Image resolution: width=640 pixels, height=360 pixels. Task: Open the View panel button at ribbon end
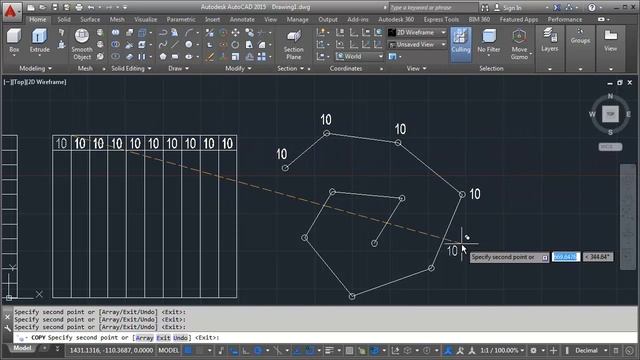(610, 40)
